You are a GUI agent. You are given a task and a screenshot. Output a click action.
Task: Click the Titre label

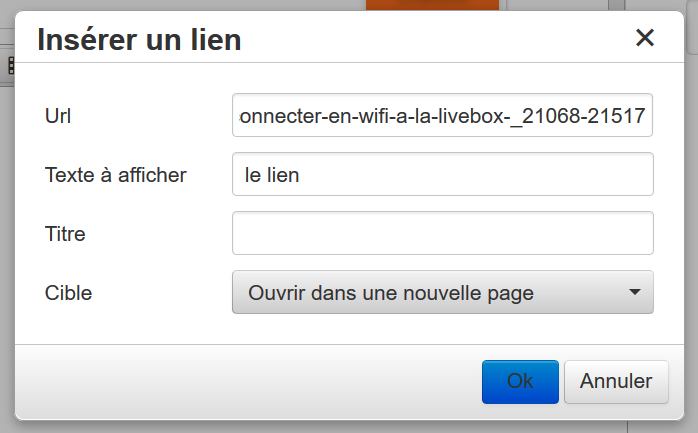pyautogui.click(x=65, y=234)
